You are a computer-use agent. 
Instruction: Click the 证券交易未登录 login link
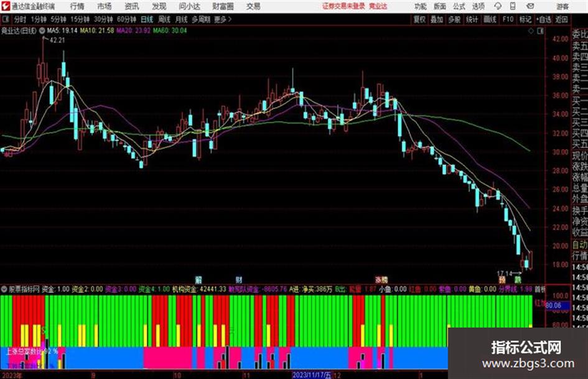click(x=343, y=6)
